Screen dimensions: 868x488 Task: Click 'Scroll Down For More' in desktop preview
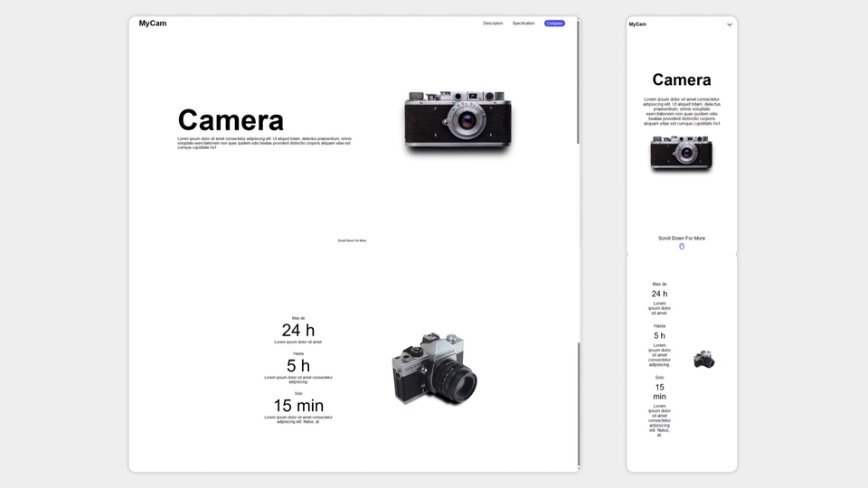coord(352,240)
